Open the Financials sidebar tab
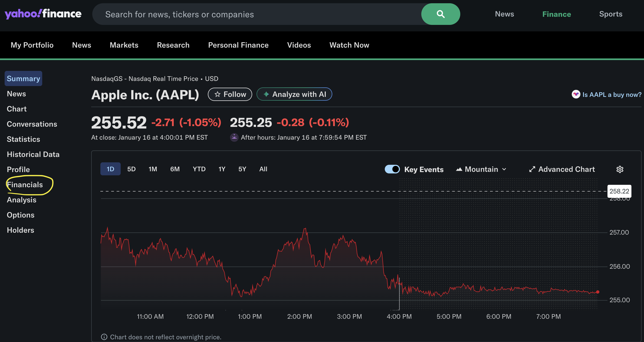The width and height of the screenshot is (644, 342). coord(25,185)
